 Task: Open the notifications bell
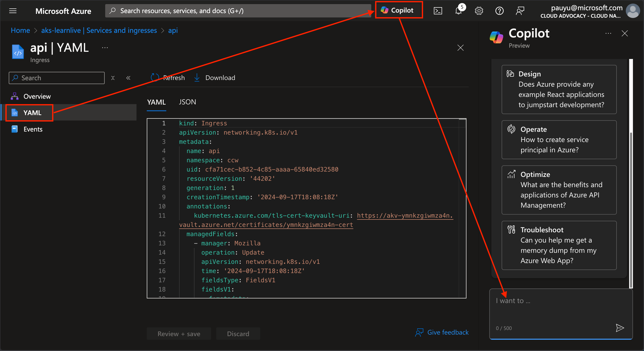(x=458, y=11)
